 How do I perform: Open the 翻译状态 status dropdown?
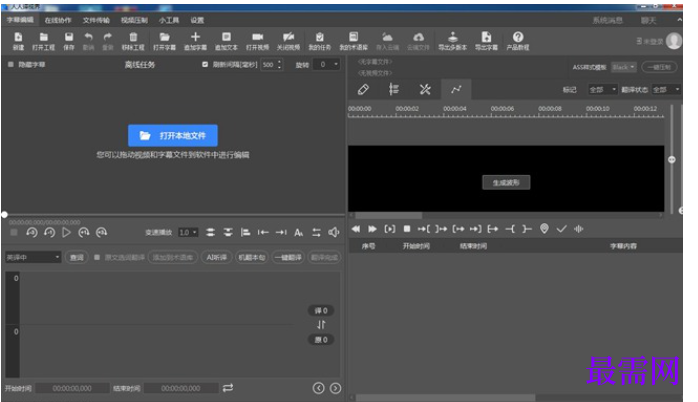pyautogui.click(x=666, y=89)
